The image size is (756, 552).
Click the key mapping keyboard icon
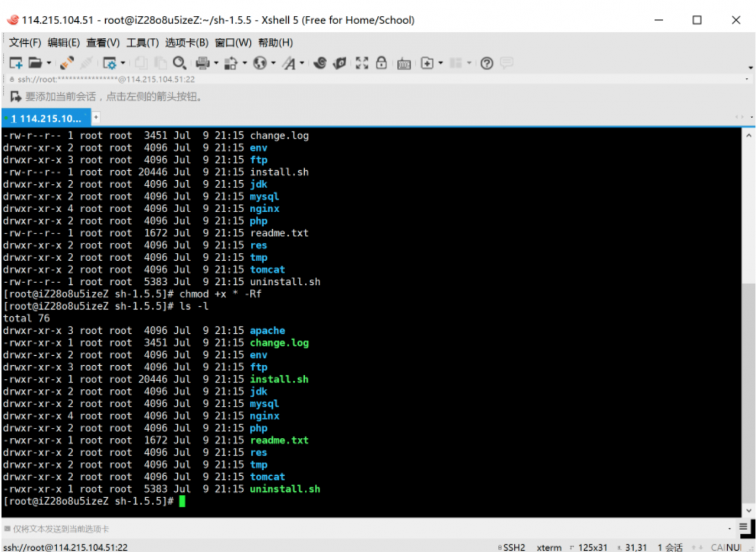(404, 63)
